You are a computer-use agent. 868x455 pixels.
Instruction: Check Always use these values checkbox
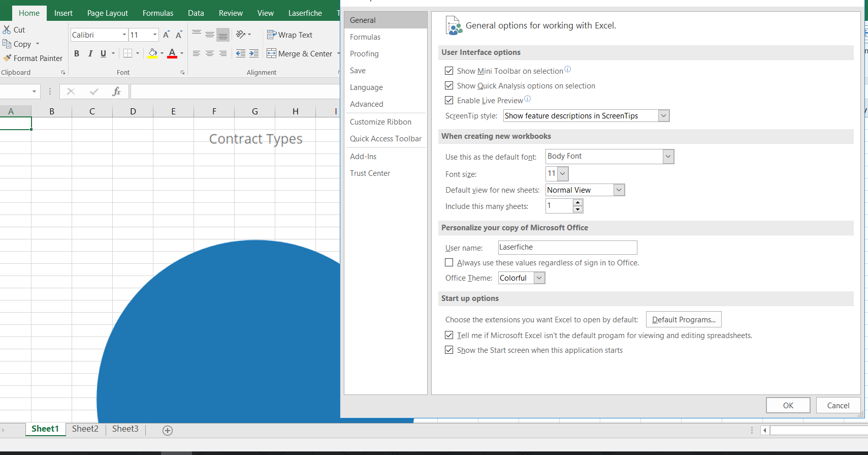[x=449, y=262]
